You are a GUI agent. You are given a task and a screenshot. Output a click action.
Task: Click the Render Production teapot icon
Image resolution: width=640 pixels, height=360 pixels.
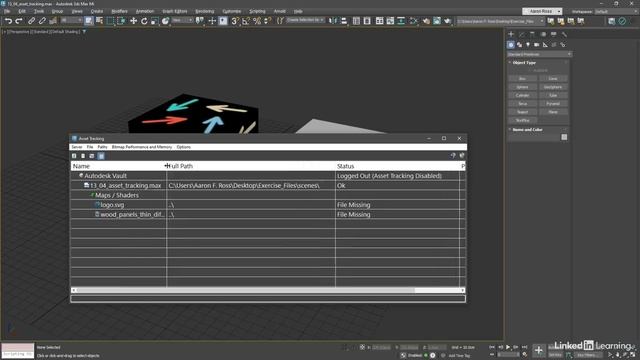click(448, 21)
